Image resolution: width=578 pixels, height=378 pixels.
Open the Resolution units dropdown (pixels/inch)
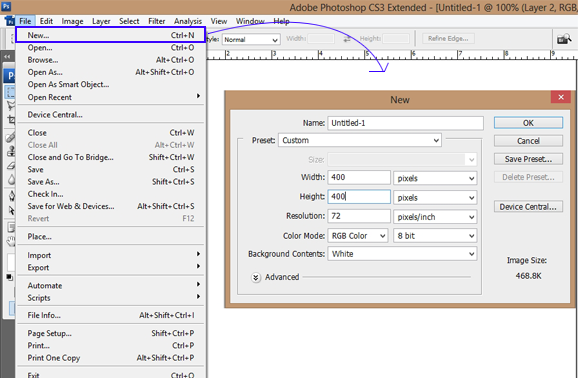tap(435, 217)
